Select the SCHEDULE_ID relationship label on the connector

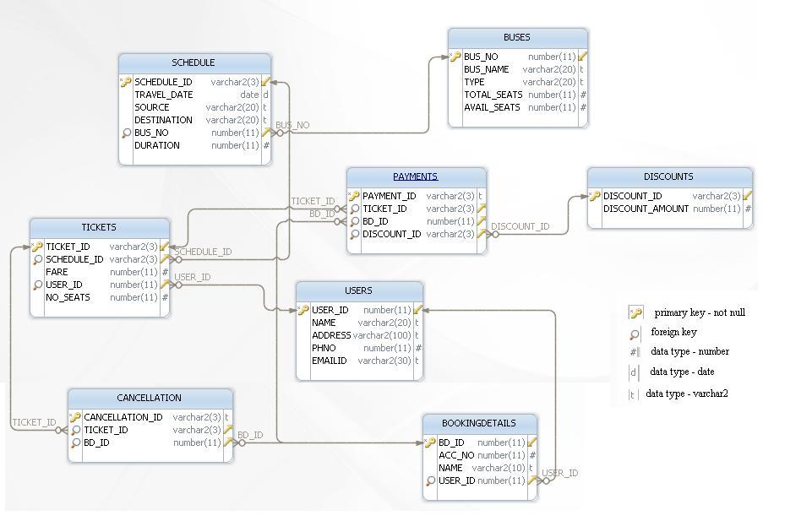pyautogui.click(x=205, y=252)
